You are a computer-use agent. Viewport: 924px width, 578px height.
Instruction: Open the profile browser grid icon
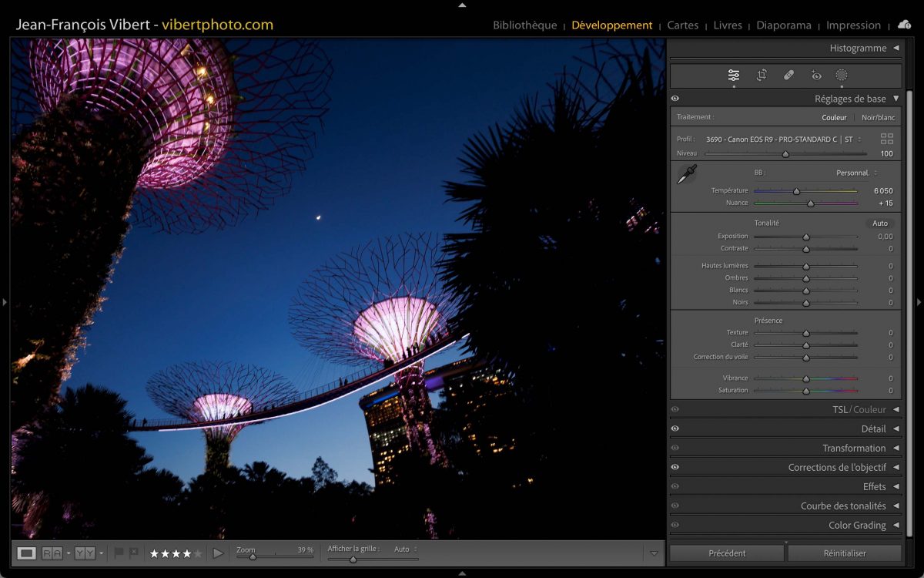[887, 139]
